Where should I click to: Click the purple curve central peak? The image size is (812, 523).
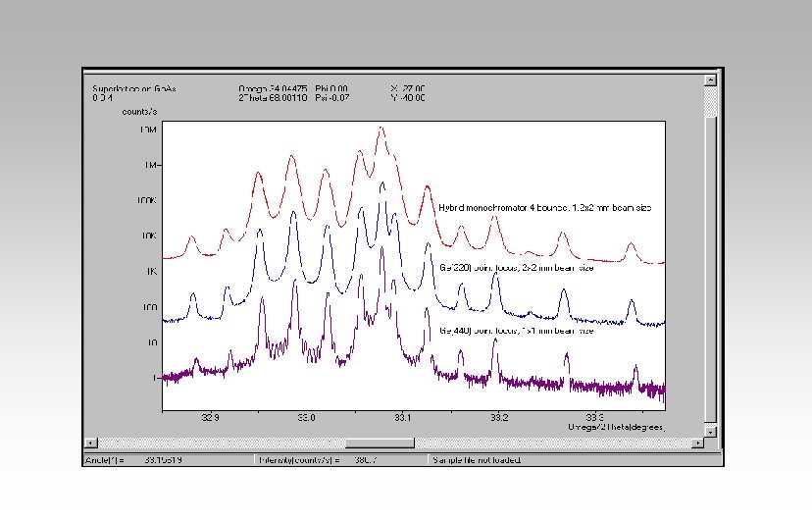382,250
